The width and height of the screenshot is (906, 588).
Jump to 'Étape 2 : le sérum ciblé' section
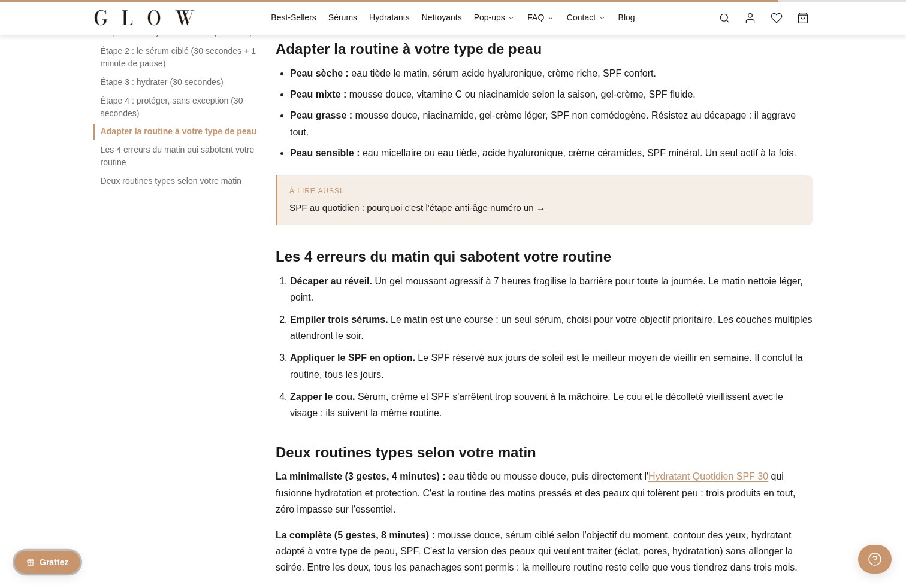click(x=178, y=57)
